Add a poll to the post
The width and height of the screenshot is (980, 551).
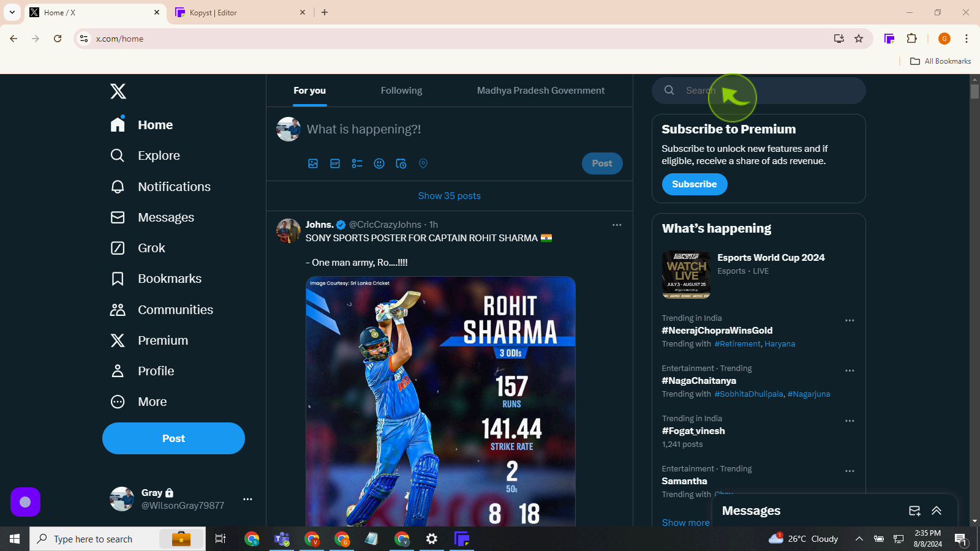[357, 163]
